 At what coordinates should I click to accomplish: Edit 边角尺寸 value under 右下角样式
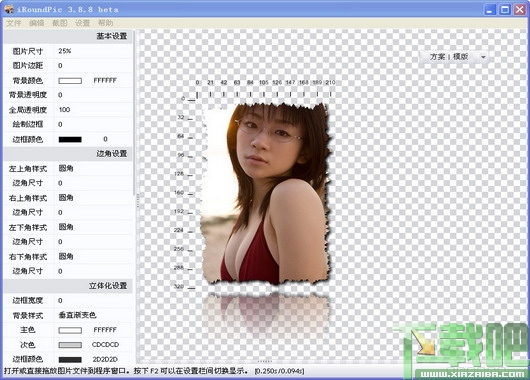[x=93, y=271]
